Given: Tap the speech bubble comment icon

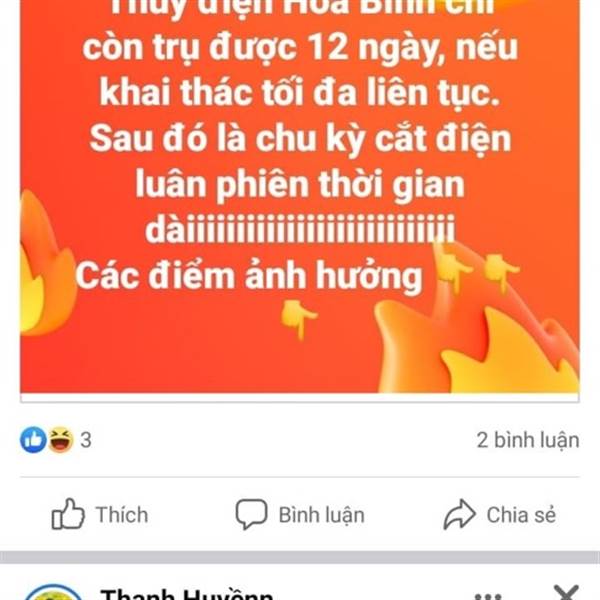Looking at the screenshot, I should (x=251, y=514).
